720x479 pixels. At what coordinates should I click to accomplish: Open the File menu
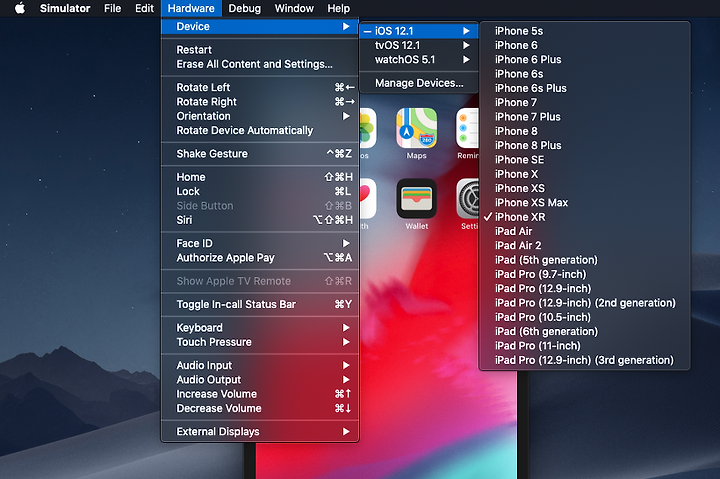(112, 8)
